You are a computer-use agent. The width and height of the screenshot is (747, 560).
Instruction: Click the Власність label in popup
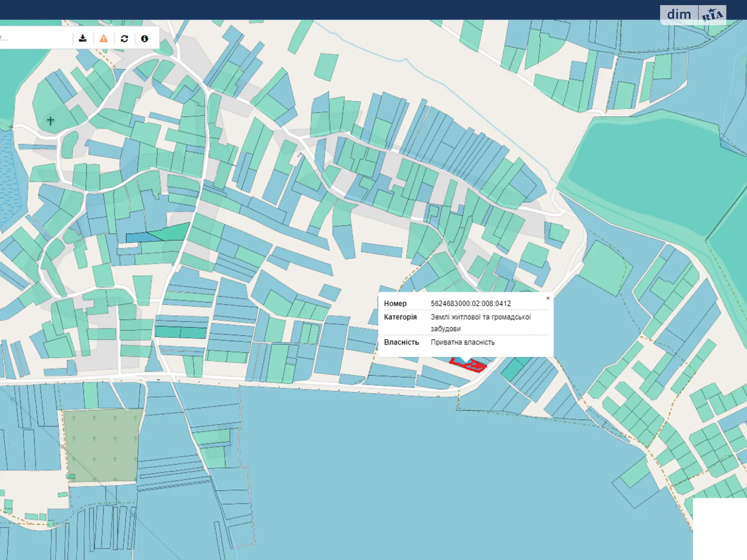click(402, 342)
